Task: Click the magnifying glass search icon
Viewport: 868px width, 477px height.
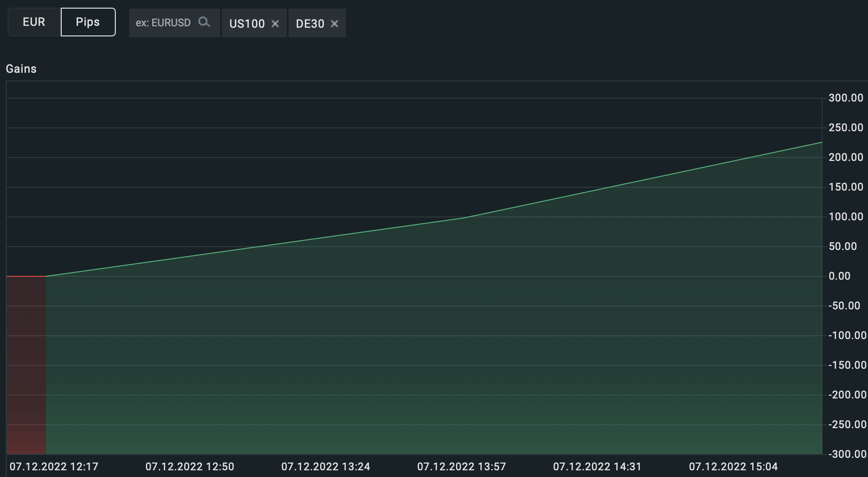Action: click(204, 22)
